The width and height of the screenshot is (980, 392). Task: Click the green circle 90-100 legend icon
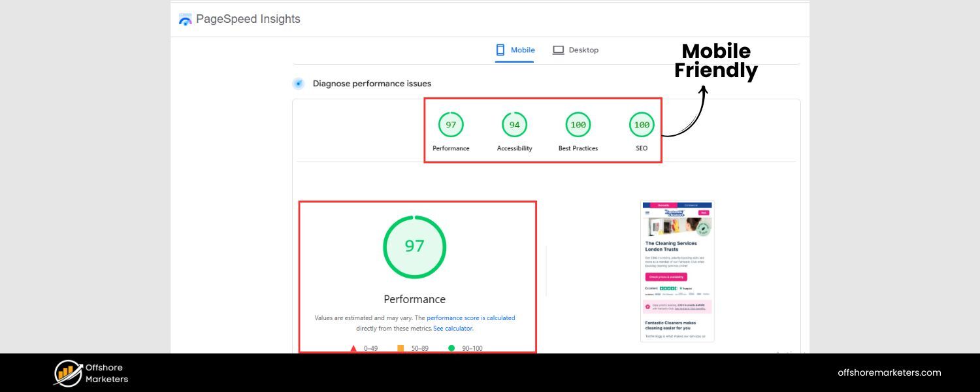click(451, 348)
